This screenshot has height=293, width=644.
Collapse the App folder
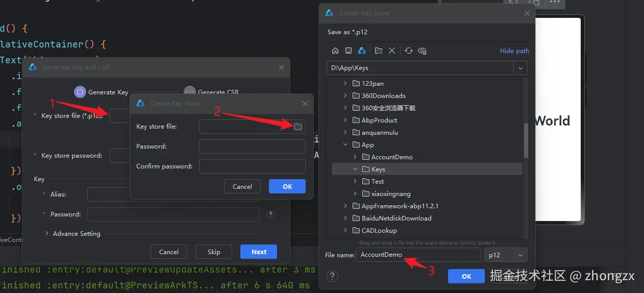345,145
